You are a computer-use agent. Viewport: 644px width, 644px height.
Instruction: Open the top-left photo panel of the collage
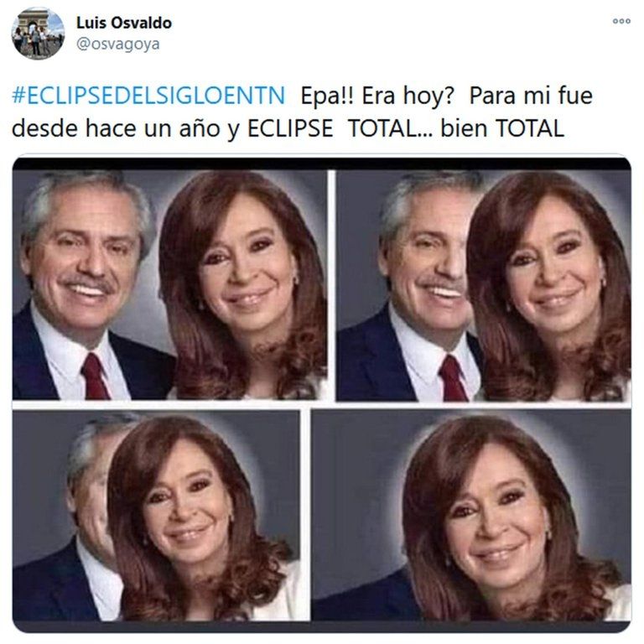point(169,285)
